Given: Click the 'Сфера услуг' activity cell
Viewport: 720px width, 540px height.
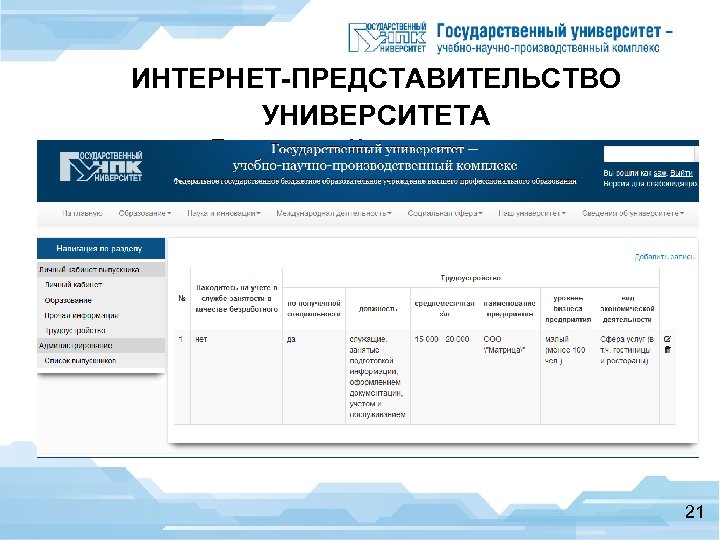Looking at the screenshot, I should tap(627, 350).
